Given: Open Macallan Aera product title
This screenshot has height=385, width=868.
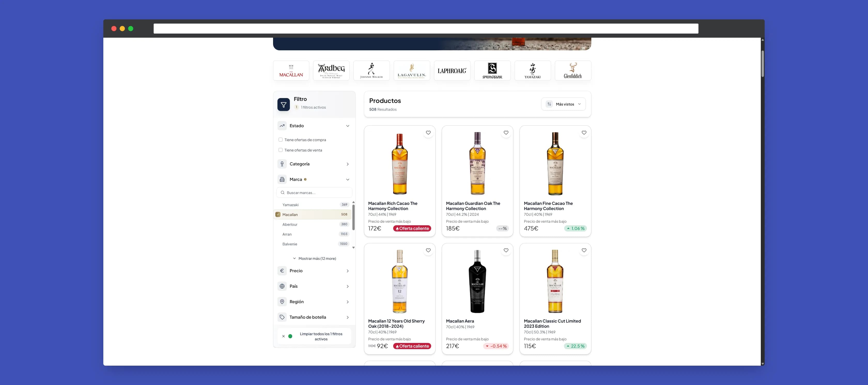Looking at the screenshot, I should coord(460,321).
